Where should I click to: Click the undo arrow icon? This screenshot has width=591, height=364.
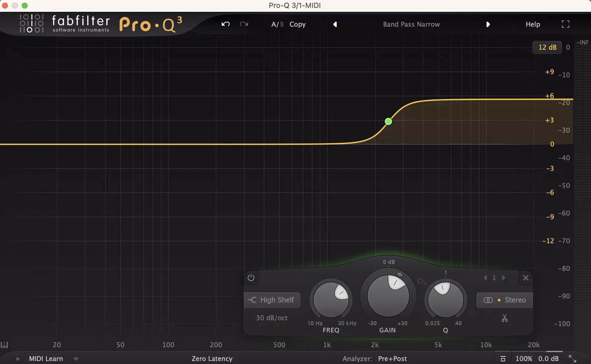[x=225, y=24]
